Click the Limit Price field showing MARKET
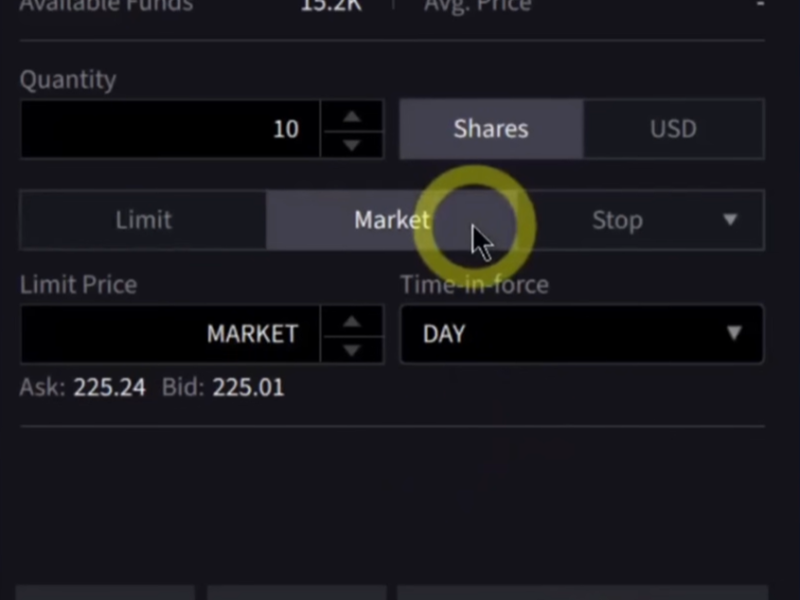The image size is (800, 600). (x=170, y=334)
